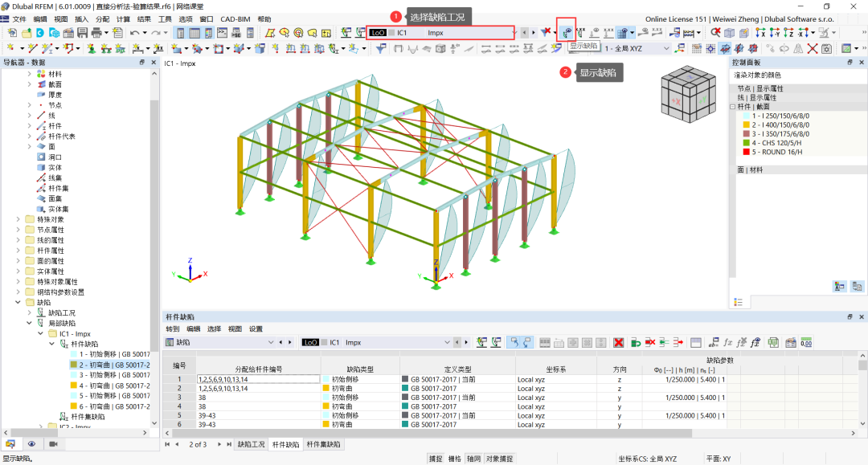Click 设置 in the table panel menu
Viewport: 868px width, 465px height.
256,329
